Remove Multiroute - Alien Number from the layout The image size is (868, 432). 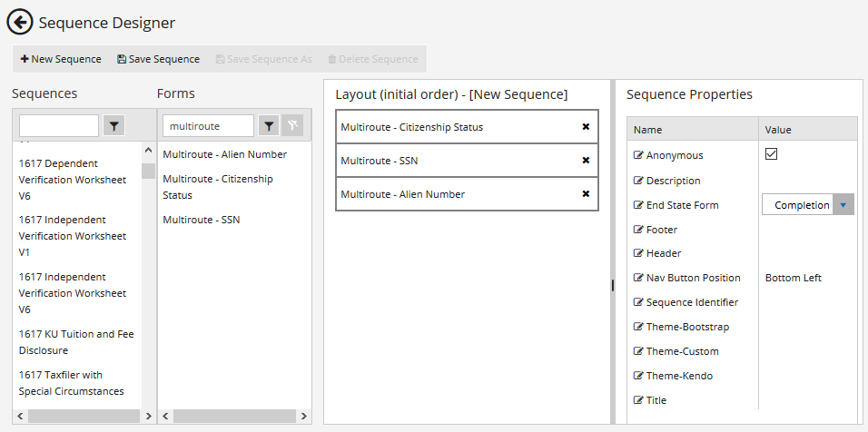click(586, 194)
